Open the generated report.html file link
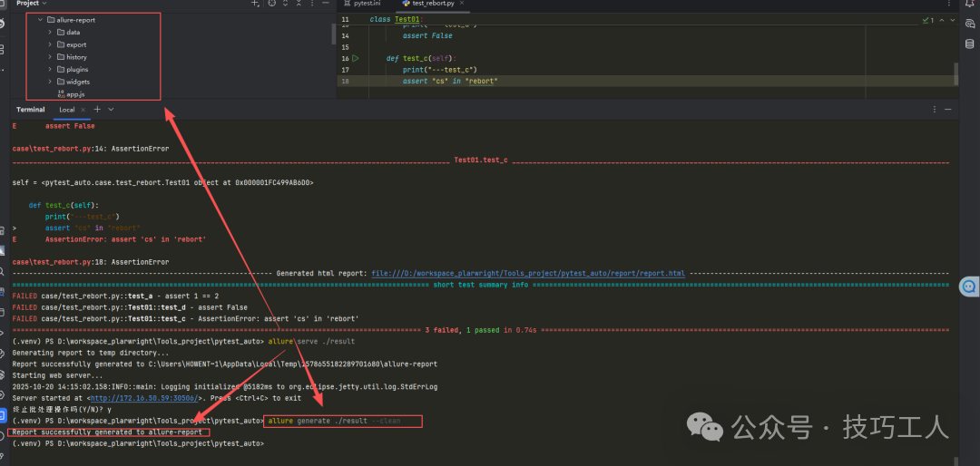The width and height of the screenshot is (980, 466). tap(528, 273)
